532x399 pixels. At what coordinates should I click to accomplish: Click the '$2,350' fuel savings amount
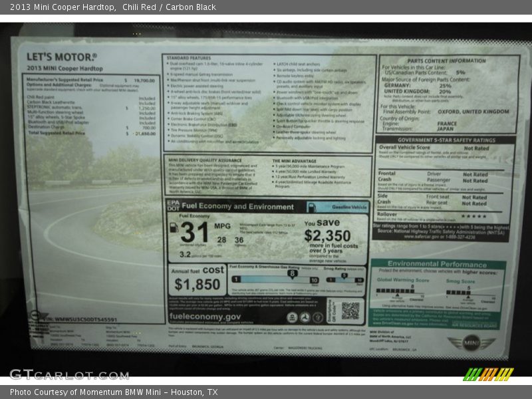[327, 236]
